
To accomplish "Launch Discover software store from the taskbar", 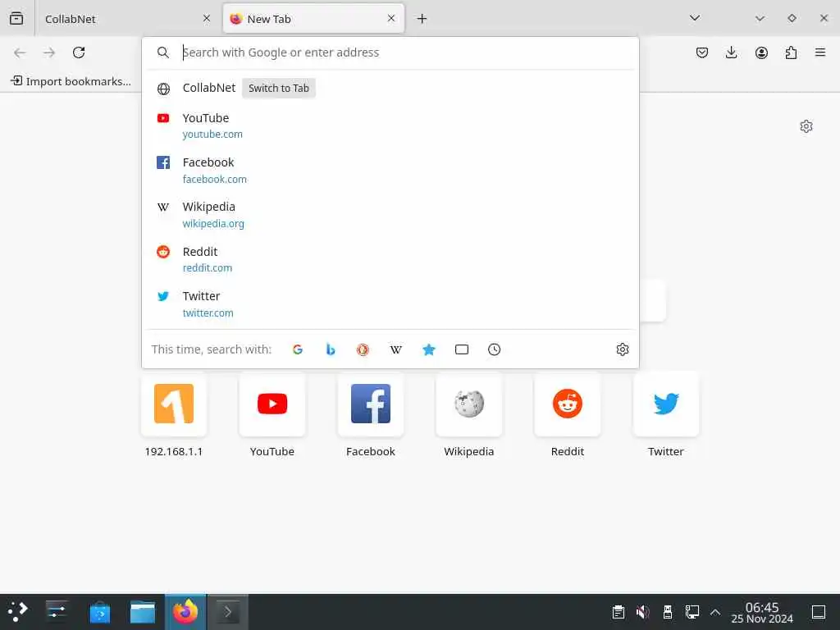I will [99, 612].
